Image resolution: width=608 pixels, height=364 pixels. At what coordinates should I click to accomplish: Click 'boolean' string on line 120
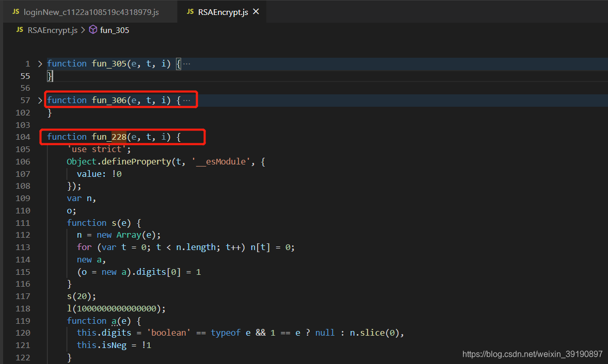[x=169, y=333]
